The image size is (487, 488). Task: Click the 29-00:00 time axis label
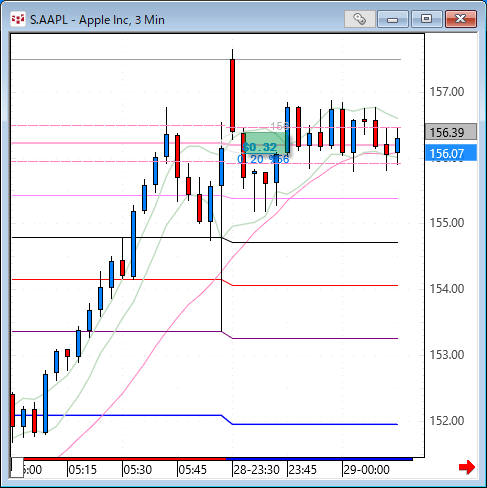(x=366, y=470)
